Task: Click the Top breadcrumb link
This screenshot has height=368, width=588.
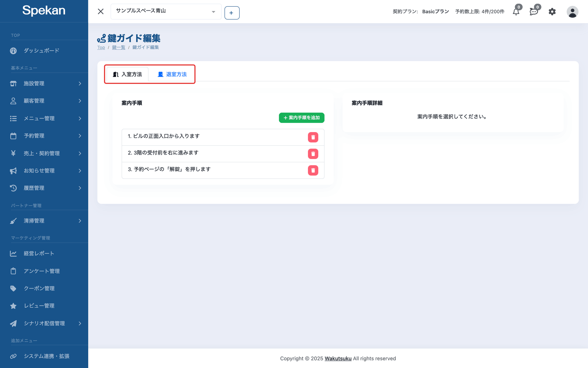Action: [101, 47]
